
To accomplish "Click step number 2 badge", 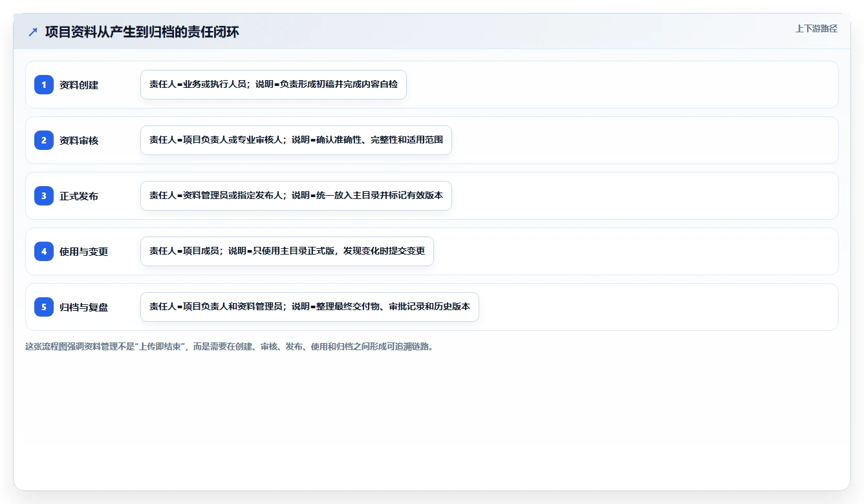I will [44, 140].
